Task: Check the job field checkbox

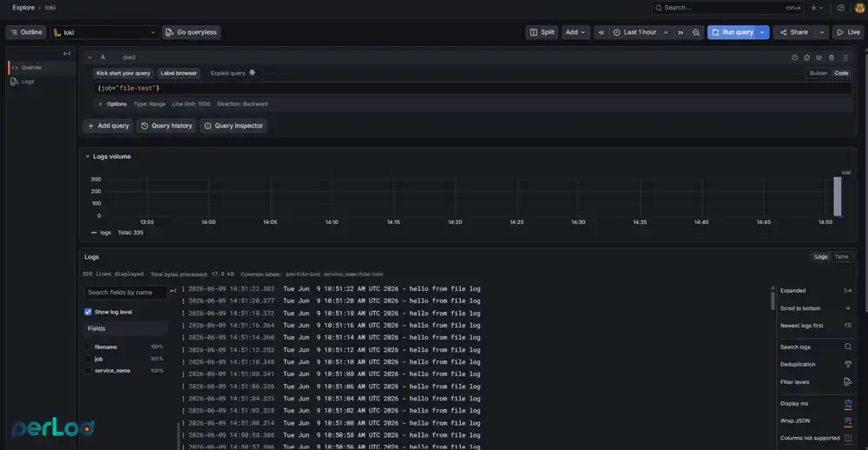Action: (88, 359)
